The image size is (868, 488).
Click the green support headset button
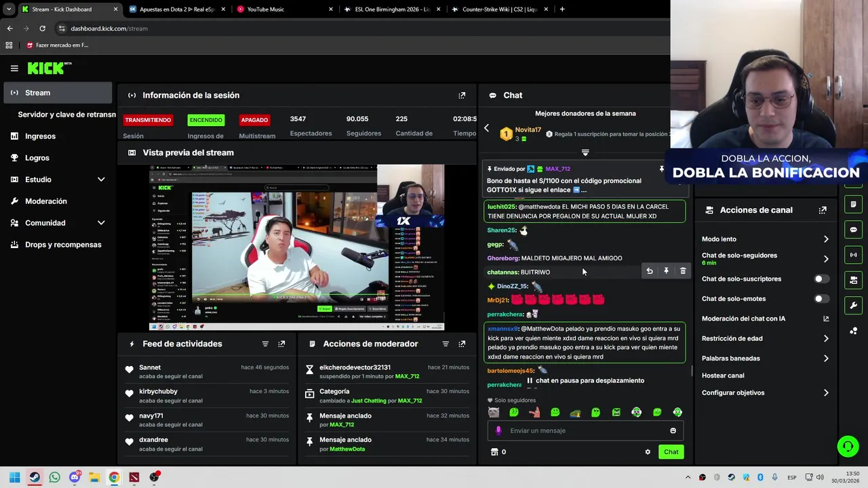848,446
